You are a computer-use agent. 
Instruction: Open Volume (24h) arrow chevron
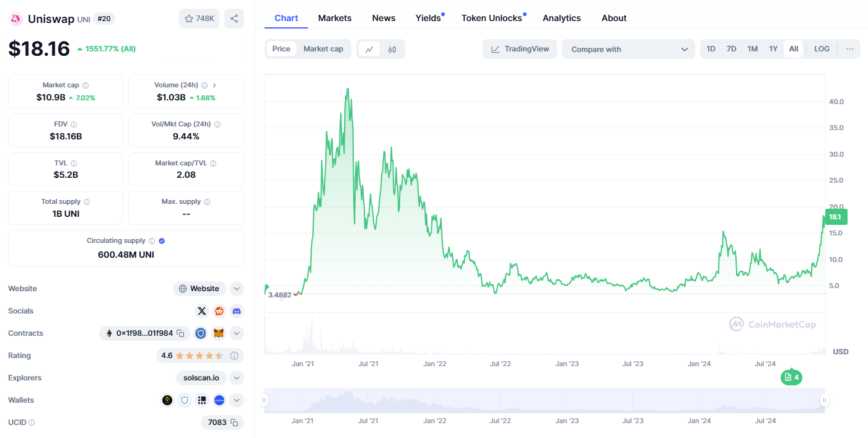(x=214, y=85)
